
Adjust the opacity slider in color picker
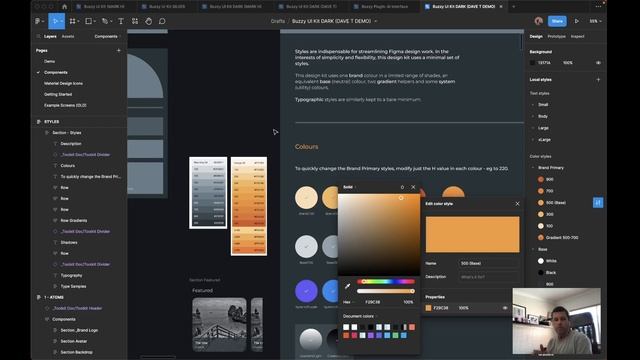click(x=386, y=291)
